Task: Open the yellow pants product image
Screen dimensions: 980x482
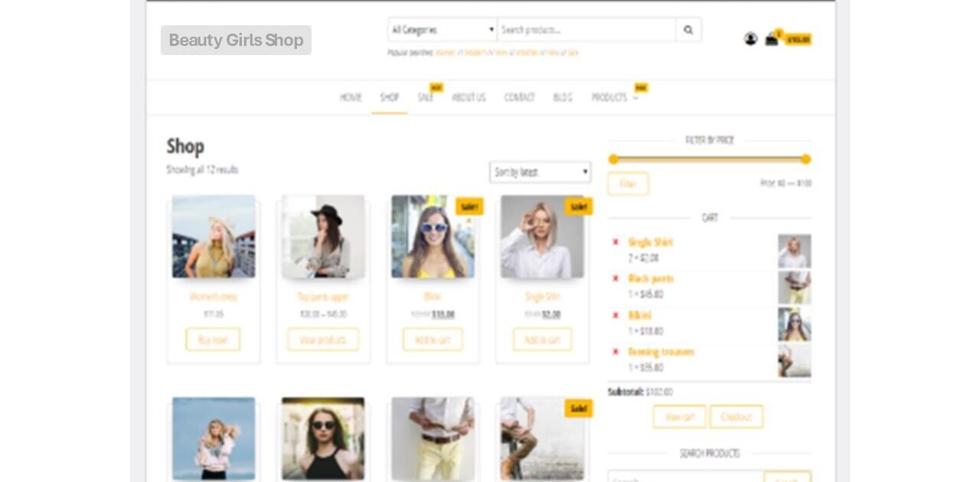Action: [x=433, y=438]
